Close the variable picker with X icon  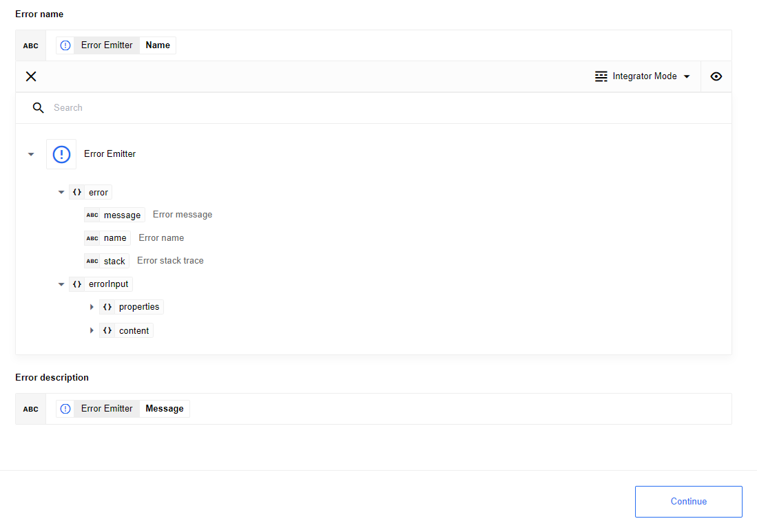31,76
